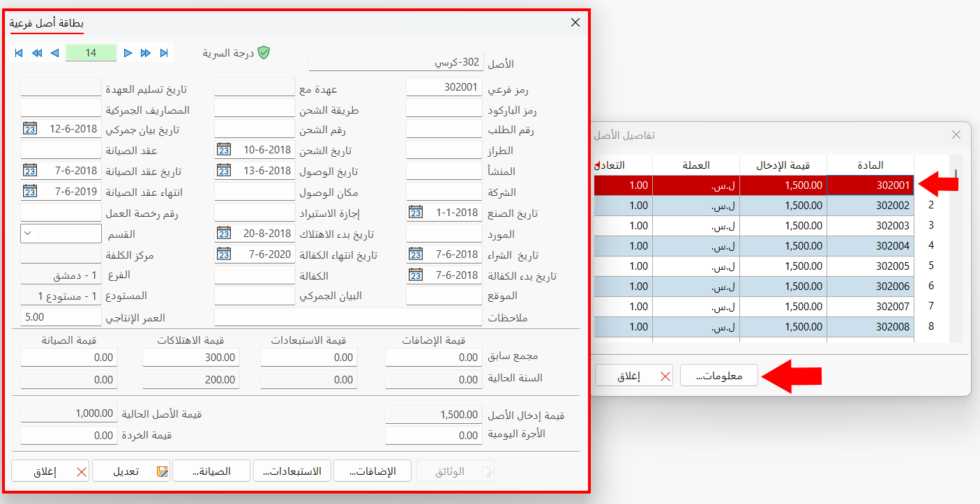Select the بطاقة أصل فرعية tab title
This screenshot has height=504, width=980.
tap(47, 23)
